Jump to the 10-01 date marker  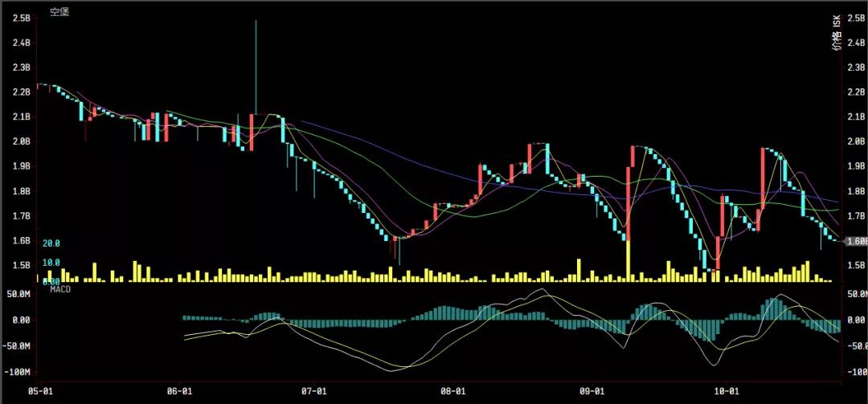727,391
